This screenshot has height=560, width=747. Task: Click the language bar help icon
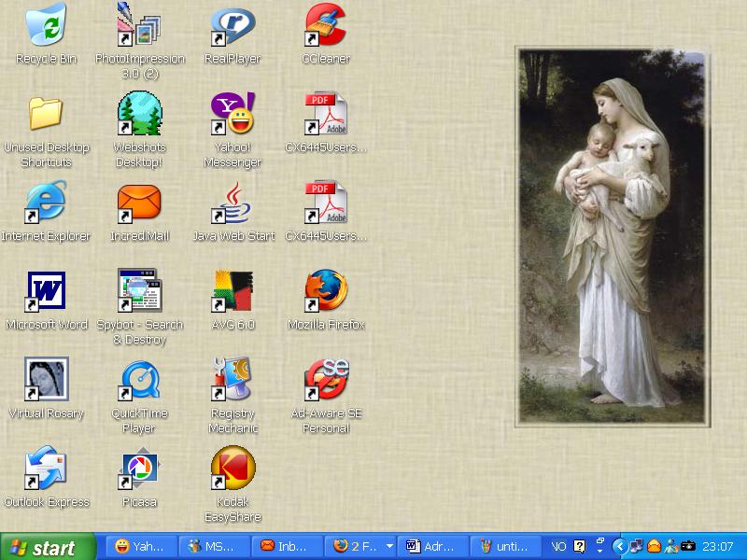pos(579,546)
